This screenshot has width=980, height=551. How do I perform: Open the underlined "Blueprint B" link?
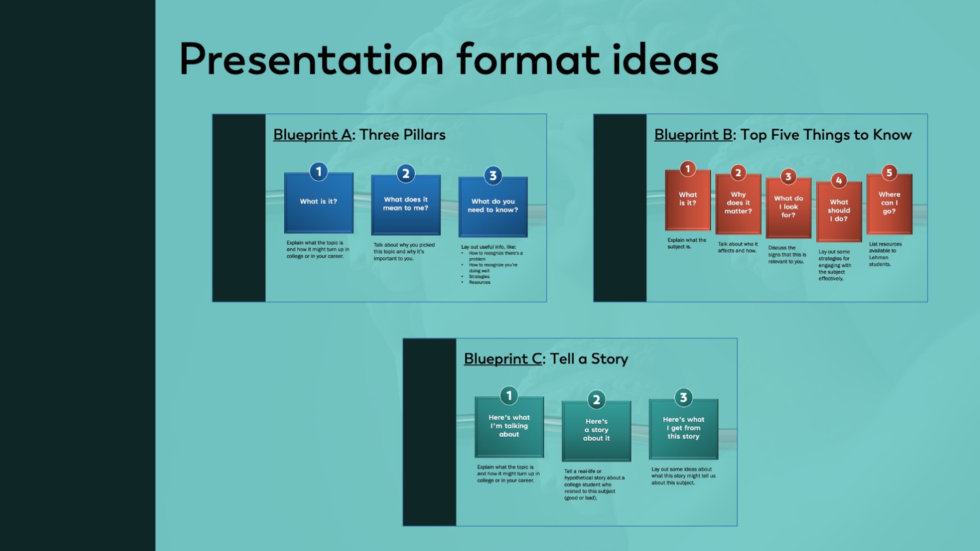(693, 134)
